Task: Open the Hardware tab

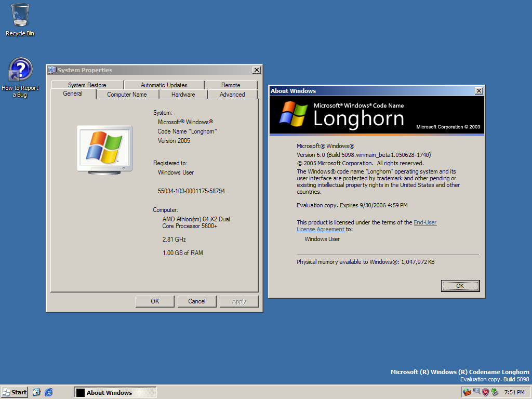Action: tap(183, 95)
